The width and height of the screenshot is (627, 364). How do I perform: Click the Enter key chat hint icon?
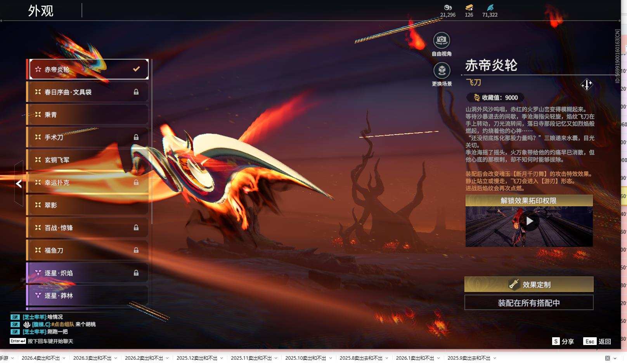pyautogui.click(x=18, y=341)
